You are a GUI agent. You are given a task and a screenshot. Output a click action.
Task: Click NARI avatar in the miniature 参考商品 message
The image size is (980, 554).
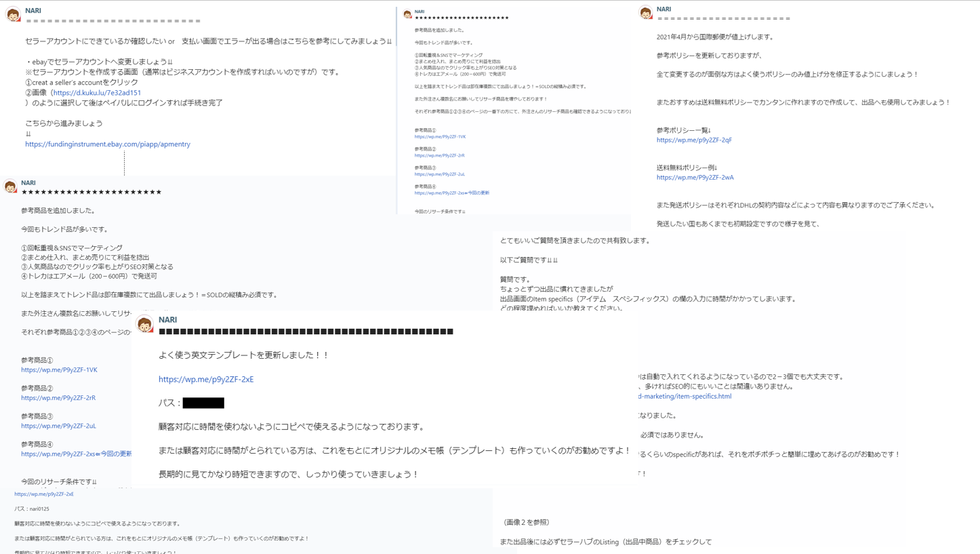tap(407, 14)
